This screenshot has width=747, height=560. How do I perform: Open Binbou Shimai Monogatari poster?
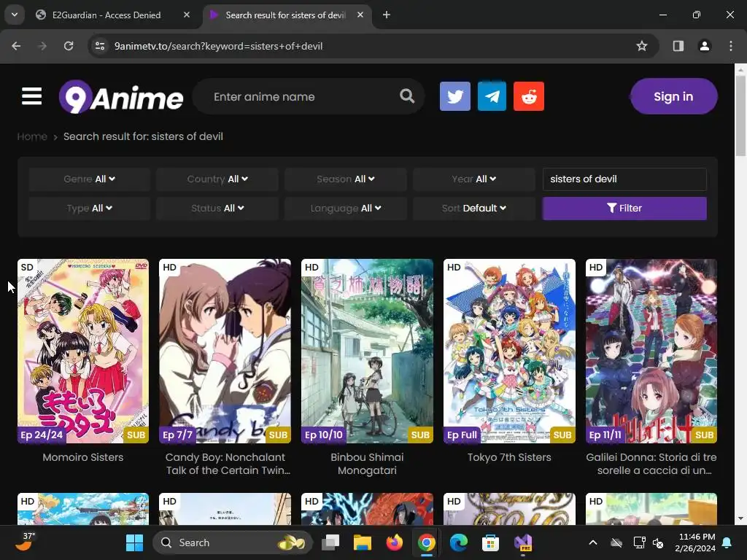(367, 351)
